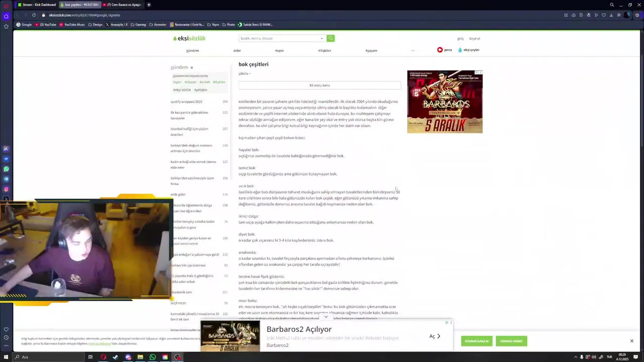Viewport: 644px width, 362px height.
Task: Expand the search box advanced dropdown arrow
Action: (x=322, y=38)
